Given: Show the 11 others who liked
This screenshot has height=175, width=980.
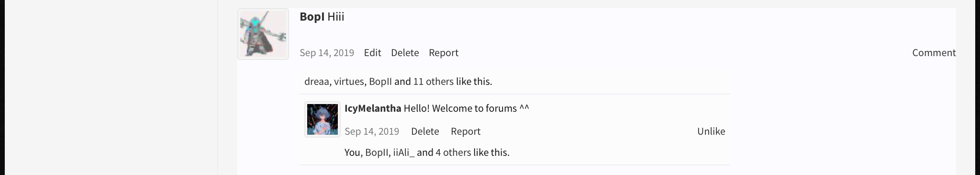Looking at the screenshot, I should (434, 82).
